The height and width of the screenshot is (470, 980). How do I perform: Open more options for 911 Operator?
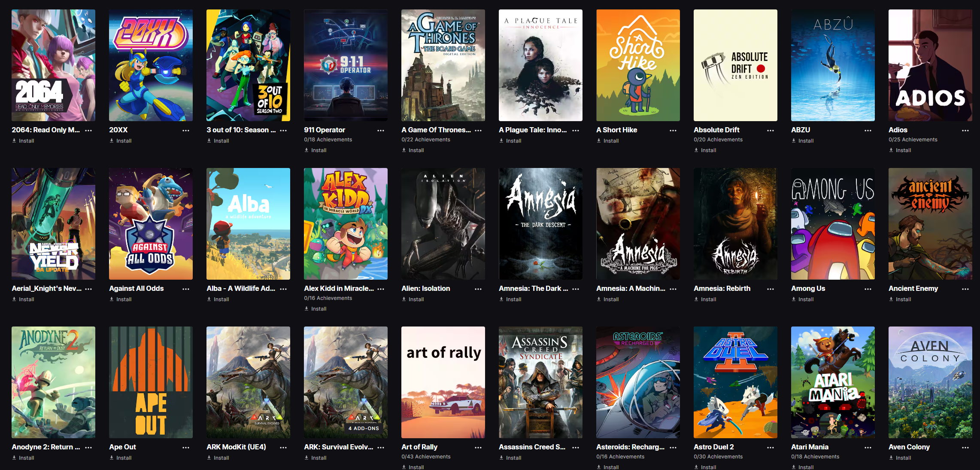pyautogui.click(x=381, y=131)
